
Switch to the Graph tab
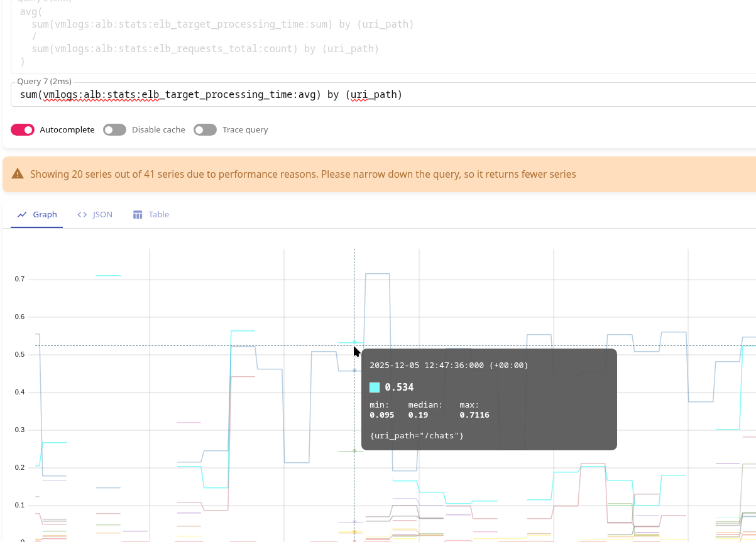[37, 214]
